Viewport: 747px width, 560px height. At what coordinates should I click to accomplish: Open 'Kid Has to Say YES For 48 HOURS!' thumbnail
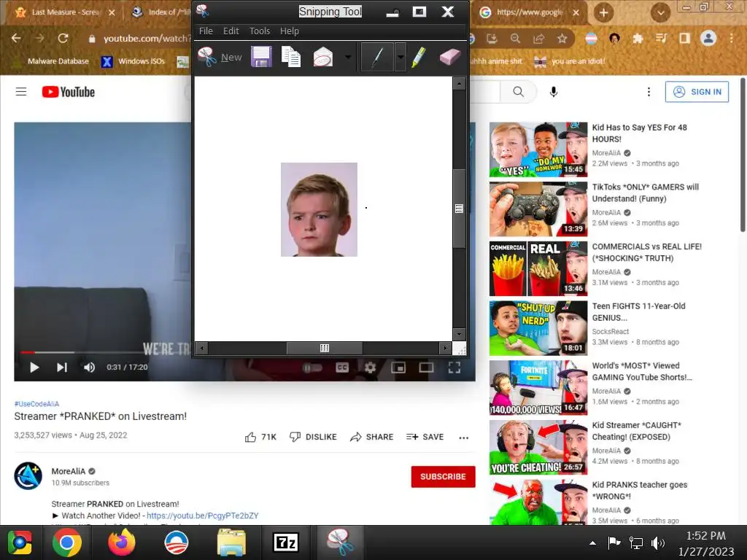(538, 149)
